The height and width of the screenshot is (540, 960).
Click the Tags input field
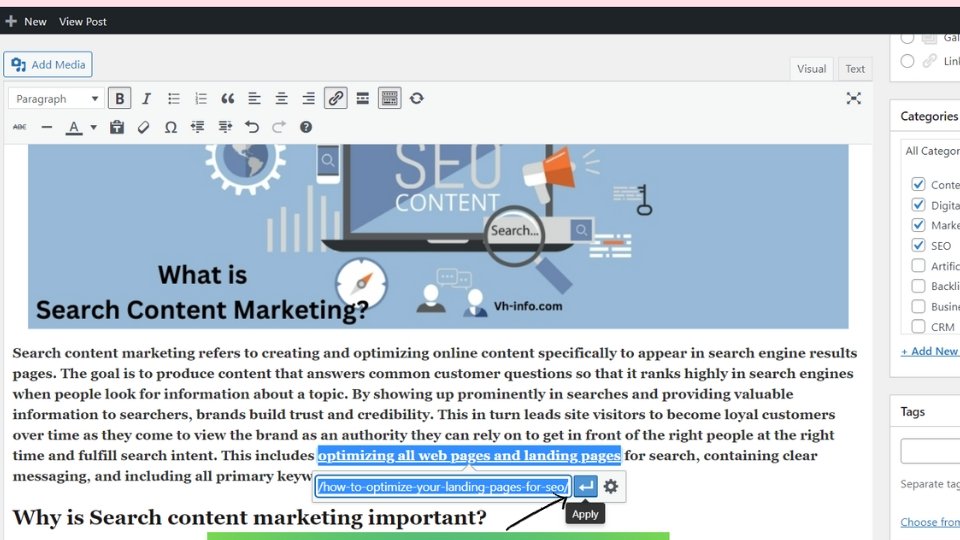pos(930,451)
